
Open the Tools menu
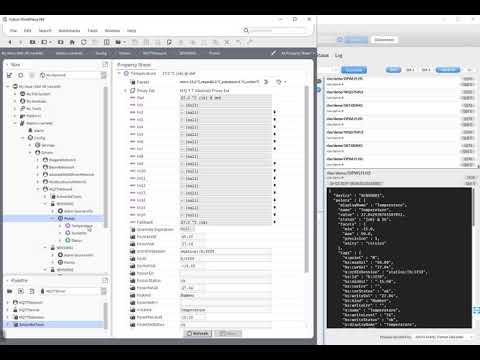pyautogui.click(x=93, y=30)
